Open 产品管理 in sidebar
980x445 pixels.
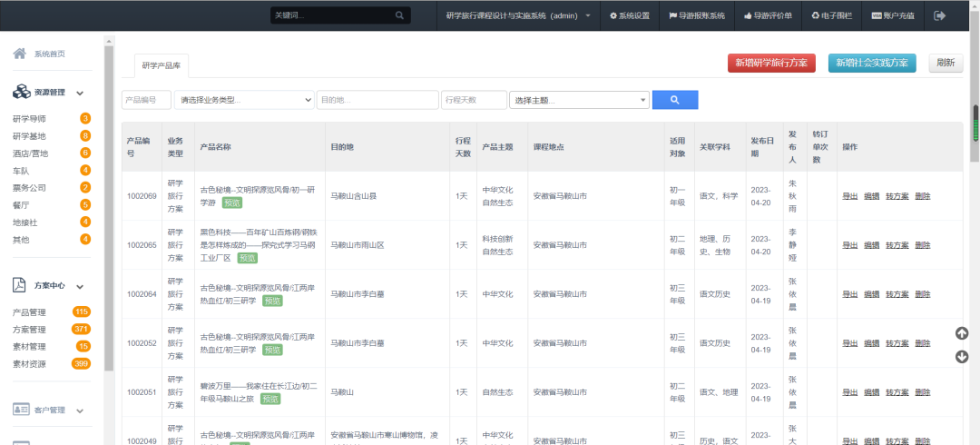[29, 312]
